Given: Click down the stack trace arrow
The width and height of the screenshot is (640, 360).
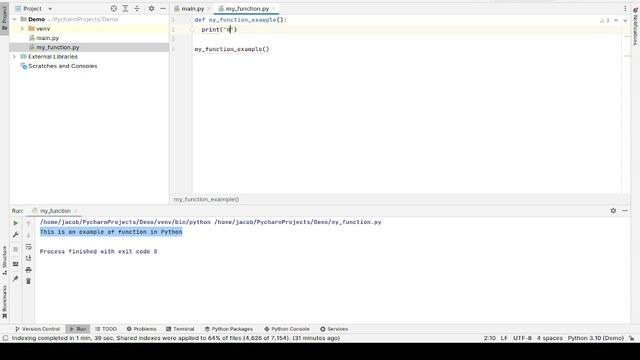Looking at the screenshot, I should 28,235.
